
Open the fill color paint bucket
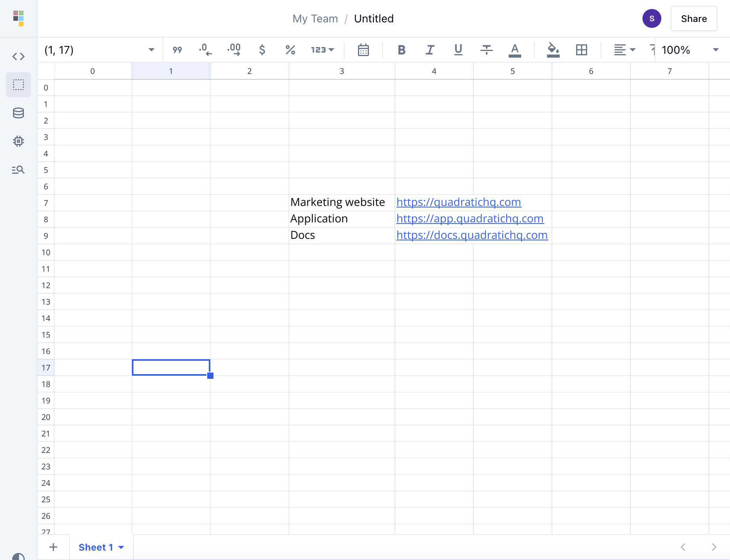pos(553,50)
